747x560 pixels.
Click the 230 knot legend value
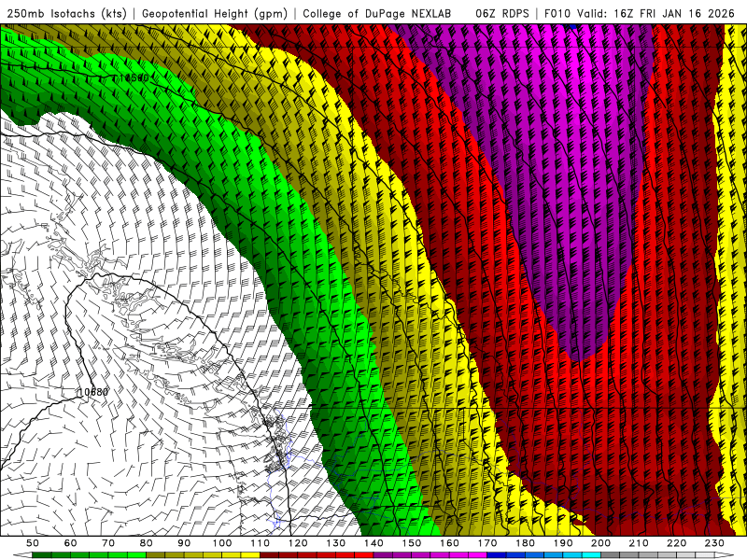[714, 543]
